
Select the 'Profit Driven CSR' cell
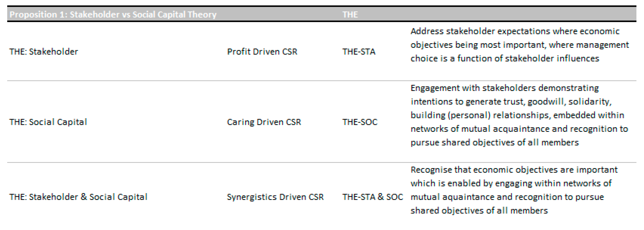262,52
